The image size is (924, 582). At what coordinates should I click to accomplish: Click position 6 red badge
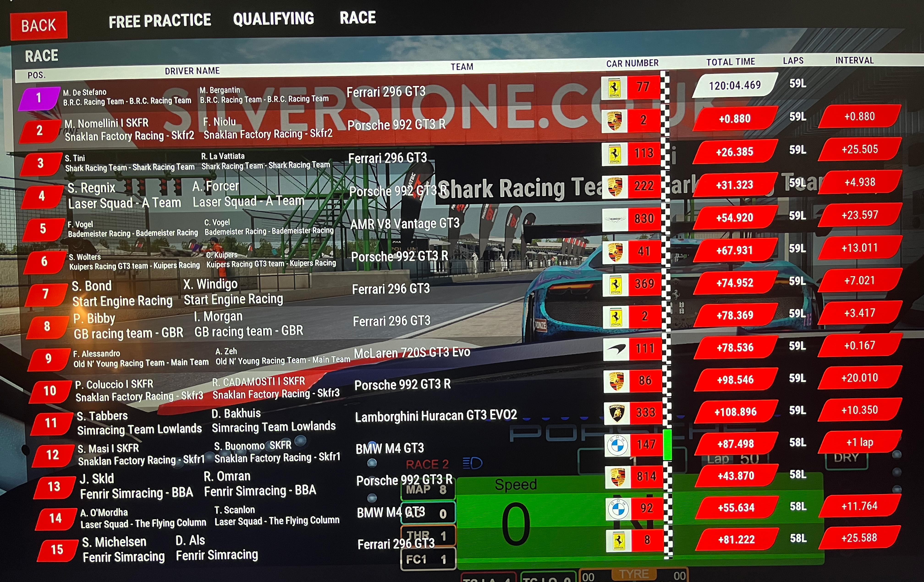click(x=44, y=262)
